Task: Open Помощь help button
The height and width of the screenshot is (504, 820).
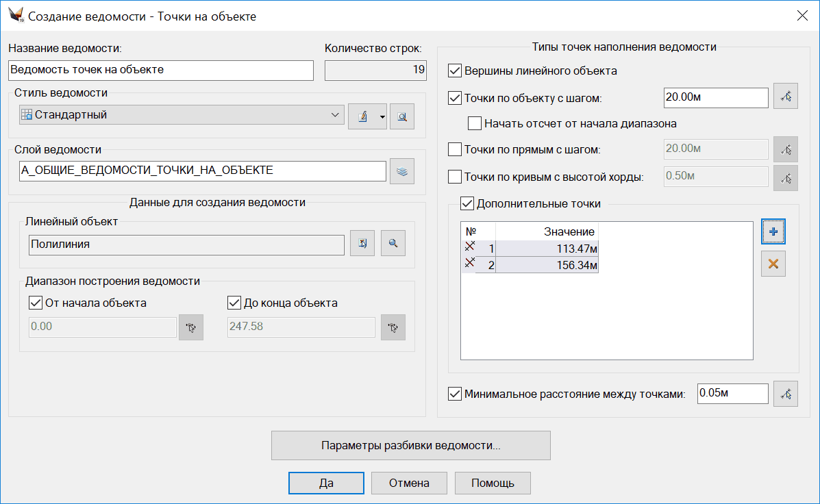Action: click(x=493, y=483)
